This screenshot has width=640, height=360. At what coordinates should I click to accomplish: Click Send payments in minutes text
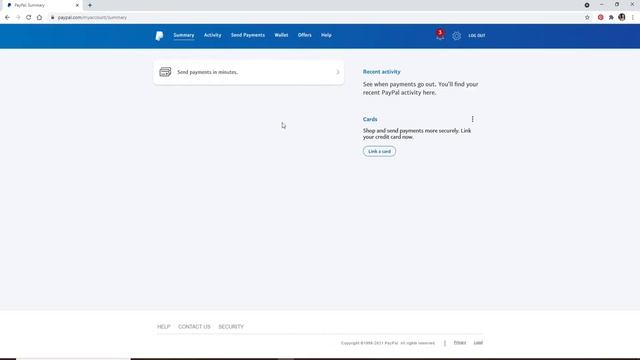(207, 72)
